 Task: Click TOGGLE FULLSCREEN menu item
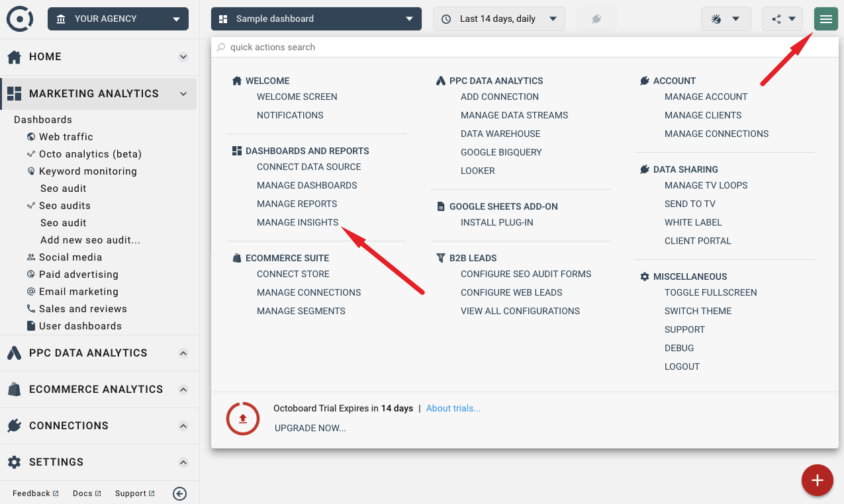(711, 292)
